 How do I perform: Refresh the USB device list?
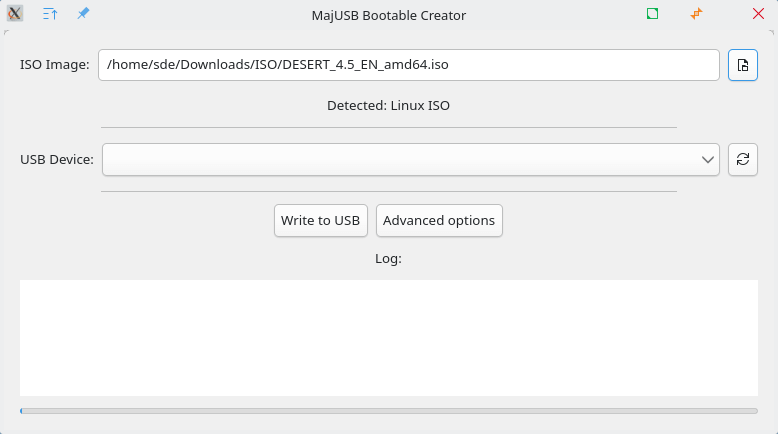point(742,159)
